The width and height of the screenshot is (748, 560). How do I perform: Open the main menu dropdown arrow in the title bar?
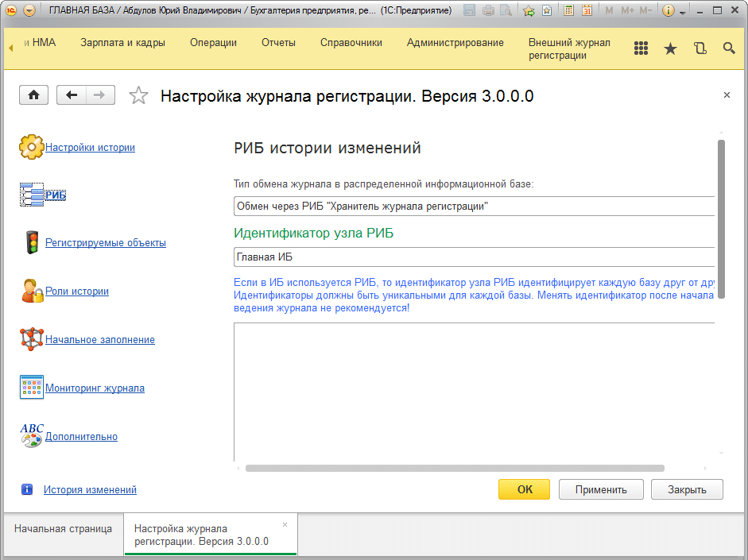(x=29, y=11)
